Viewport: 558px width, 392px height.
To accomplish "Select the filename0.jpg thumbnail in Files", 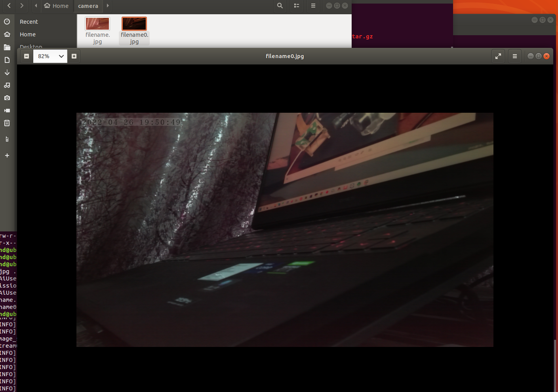I will click(134, 24).
